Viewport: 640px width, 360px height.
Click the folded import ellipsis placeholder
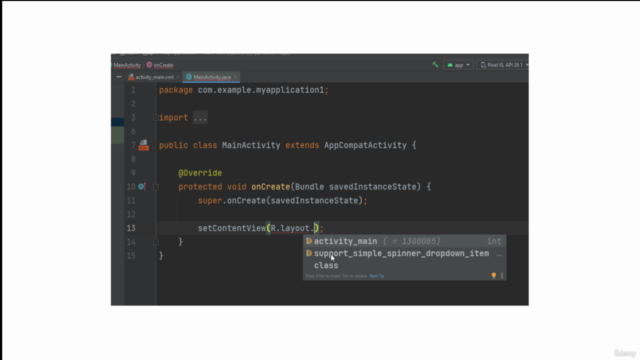[x=200, y=118]
